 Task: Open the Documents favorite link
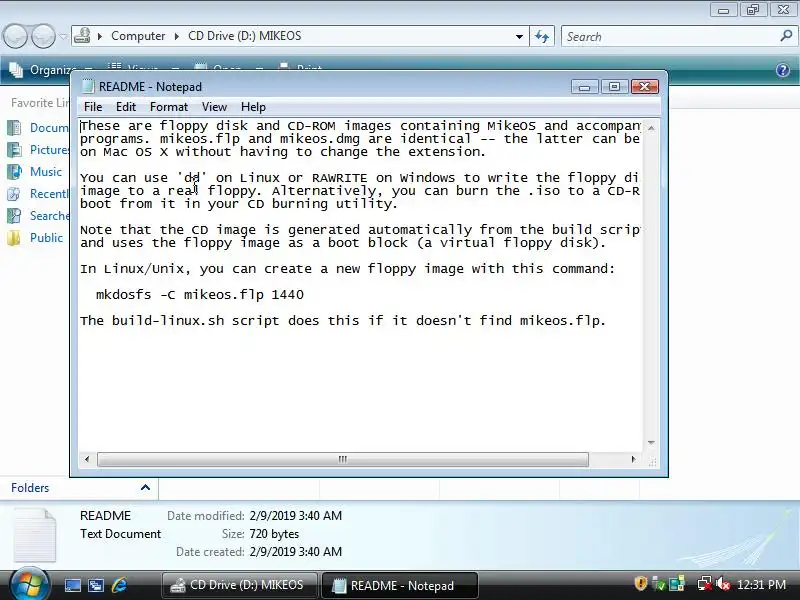click(x=49, y=128)
